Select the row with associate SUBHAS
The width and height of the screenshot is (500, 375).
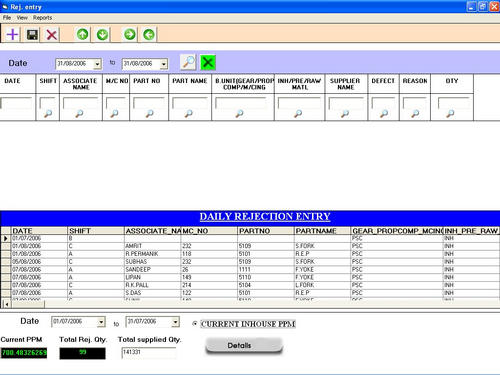pos(250,262)
